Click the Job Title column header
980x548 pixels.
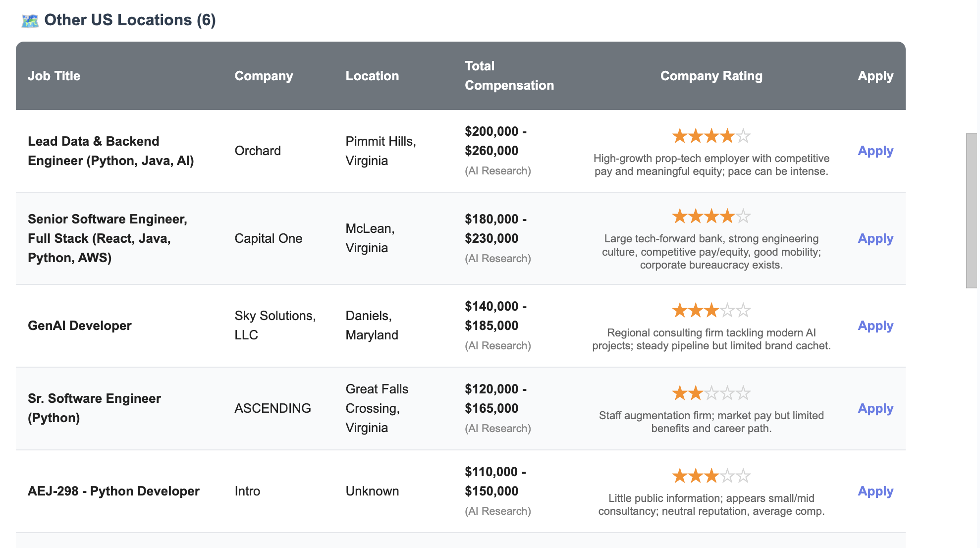[54, 76]
